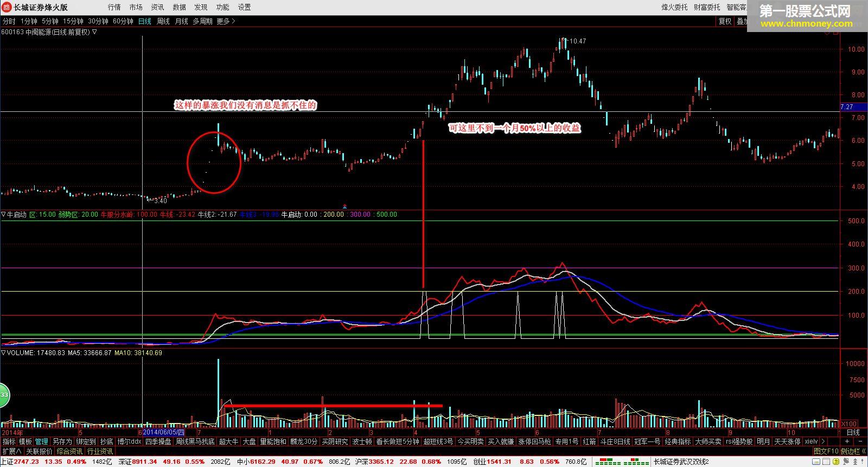Select the 博尔ddx indicator
This screenshot has width=868, height=467.
130,441
